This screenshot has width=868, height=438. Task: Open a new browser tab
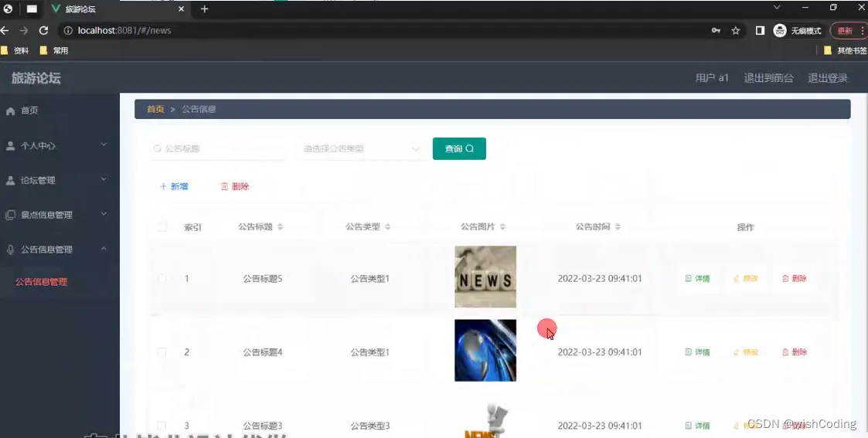coord(204,8)
